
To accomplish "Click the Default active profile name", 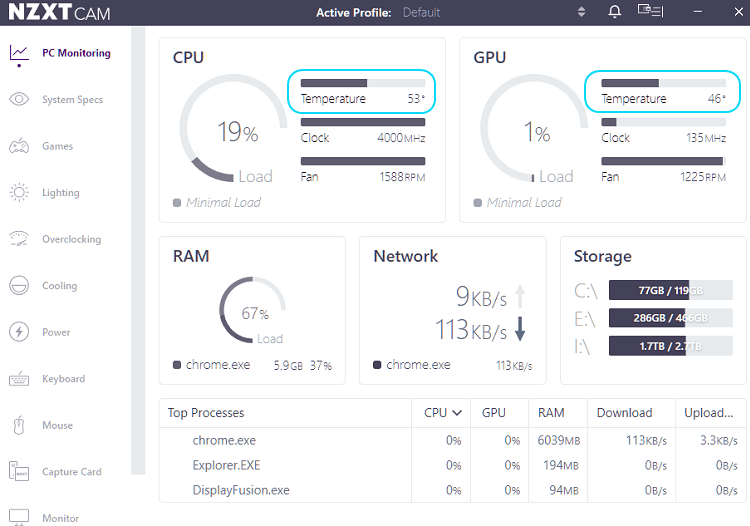I will coord(421,12).
